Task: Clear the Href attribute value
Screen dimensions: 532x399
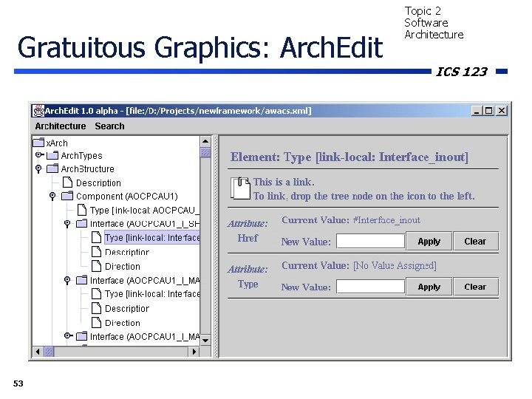Action: pyautogui.click(x=475, y=241)
